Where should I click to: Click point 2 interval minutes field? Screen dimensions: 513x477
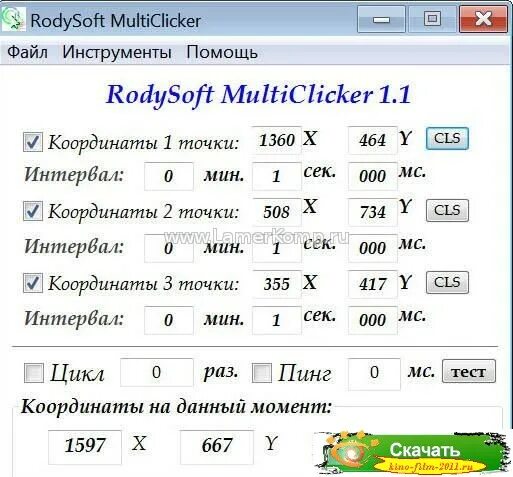[x=169, y=248]
